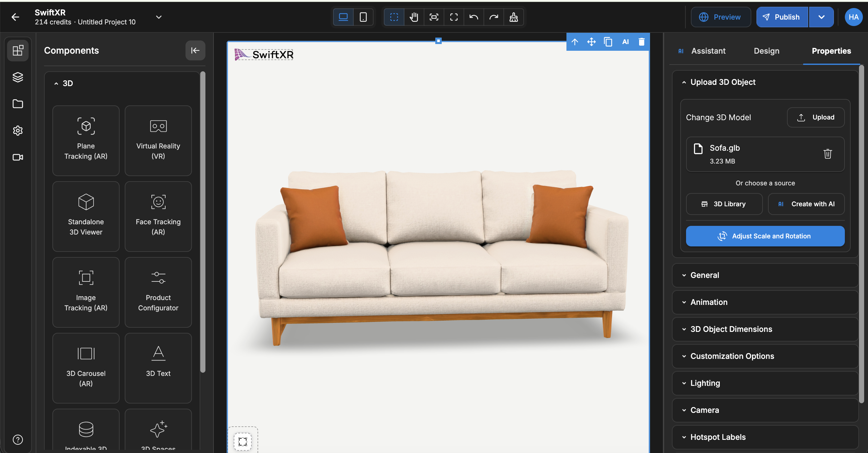The width and height of the screenshot is (868, 453).
Task: Add Virtual Reality (VR) component
Action: [x=158, y=140]
